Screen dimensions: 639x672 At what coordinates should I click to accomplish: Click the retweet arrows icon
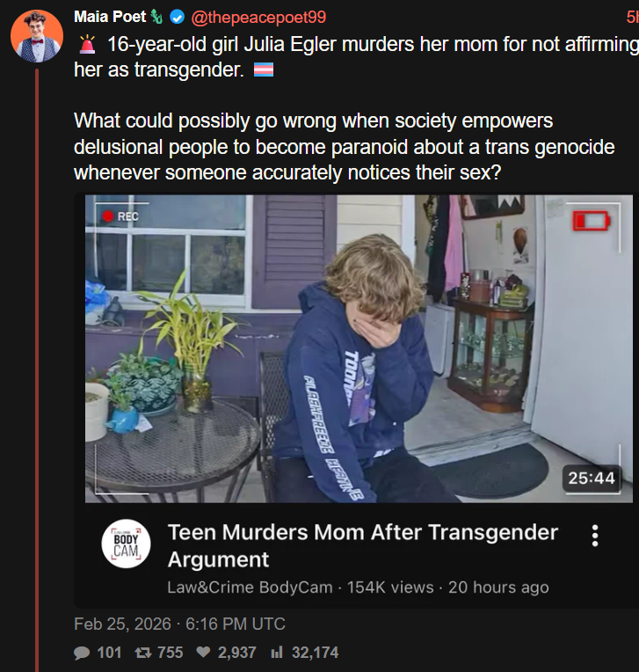[x=143, y=653]
